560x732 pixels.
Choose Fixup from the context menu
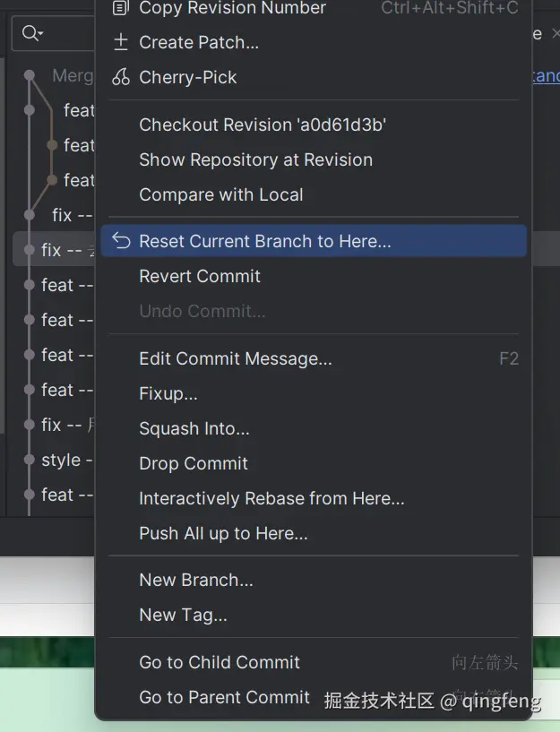(x=168, y=394)
